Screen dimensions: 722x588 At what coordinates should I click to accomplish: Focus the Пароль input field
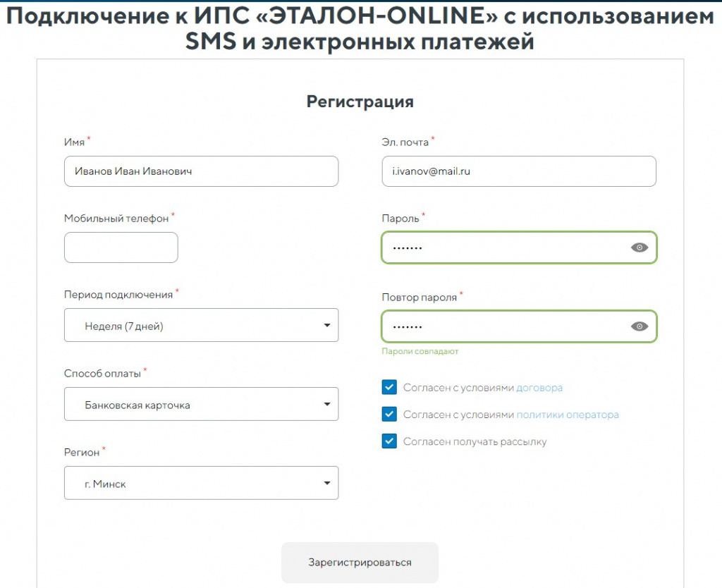click(x=519, y=247)
